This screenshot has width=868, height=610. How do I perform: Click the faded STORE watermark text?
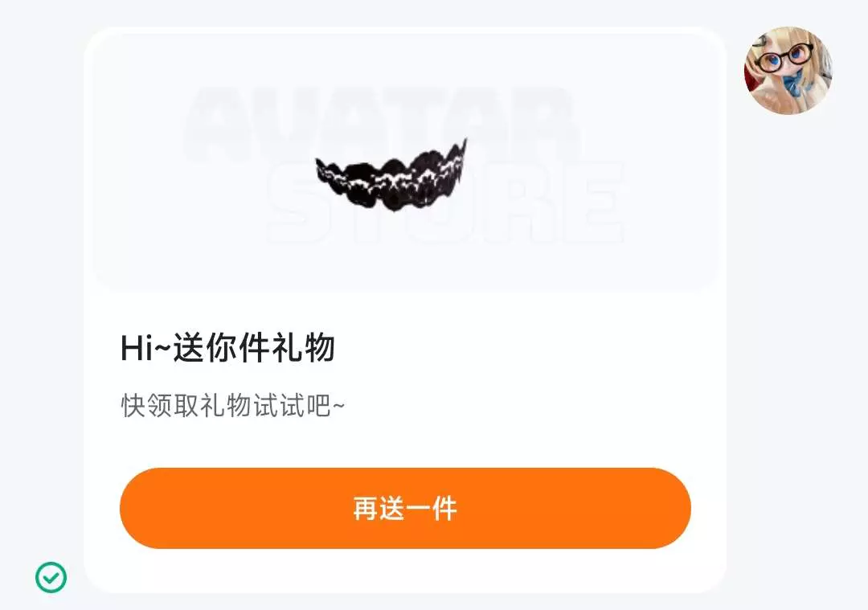coord(445,202)
